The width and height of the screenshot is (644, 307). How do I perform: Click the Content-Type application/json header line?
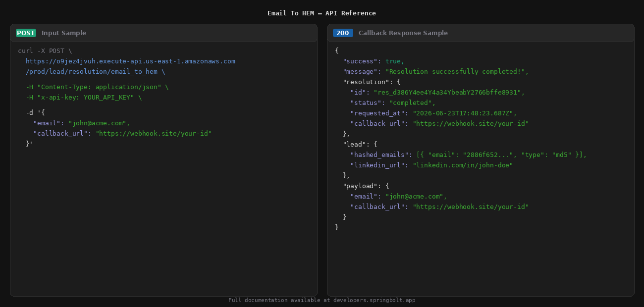pos(97,87)
